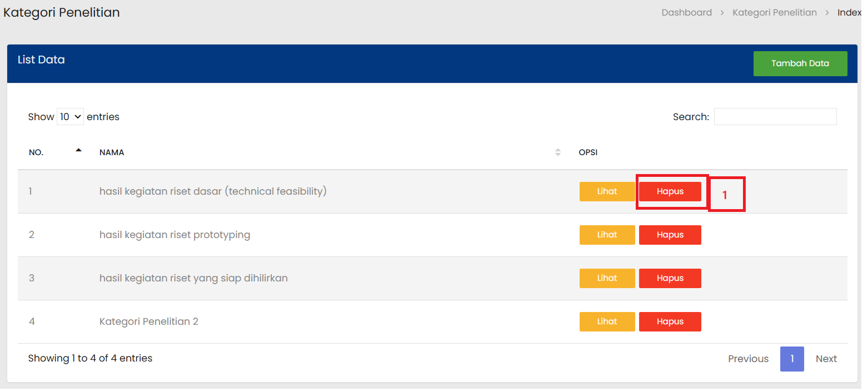
Task: Delete the siap dihilirkan category
Action: pyautogui.click(x=670, y=278)
